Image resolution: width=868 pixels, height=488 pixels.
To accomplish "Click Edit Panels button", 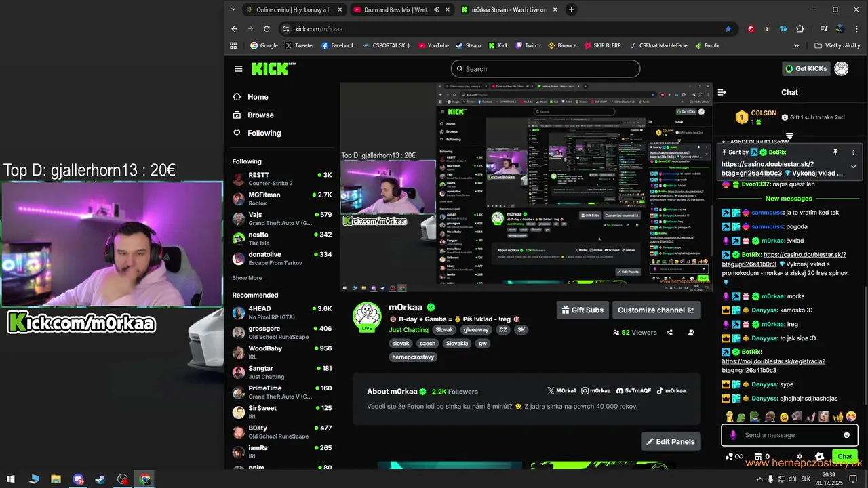I will tap(670, 442).
